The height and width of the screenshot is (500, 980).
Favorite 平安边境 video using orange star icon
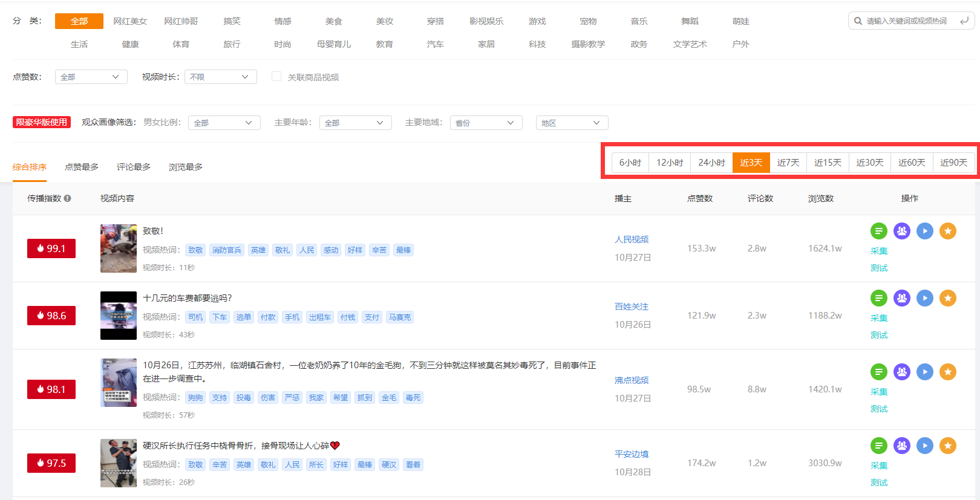click(947, 446)
